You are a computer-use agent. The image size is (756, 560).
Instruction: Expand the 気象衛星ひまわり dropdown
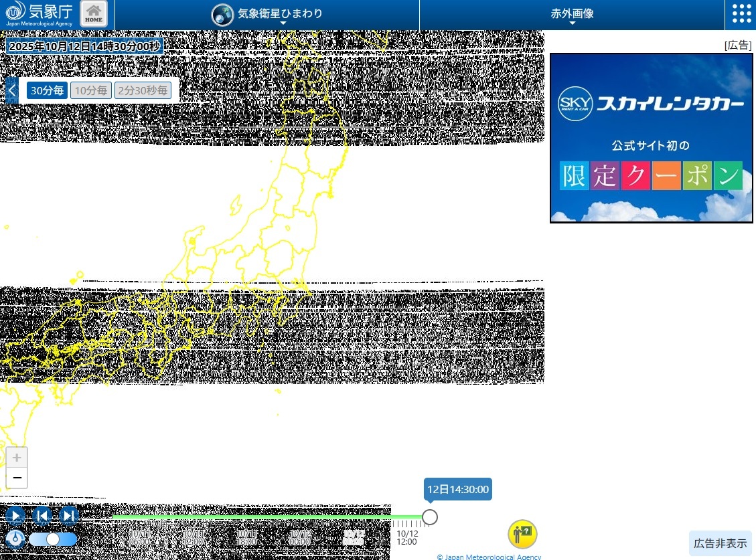[x=267, y=15]
